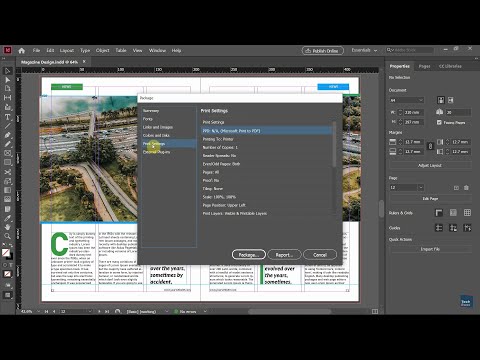Click the Adjust Layout button
480x360 pixels.
pyautogui.click(x=430, y=165)
